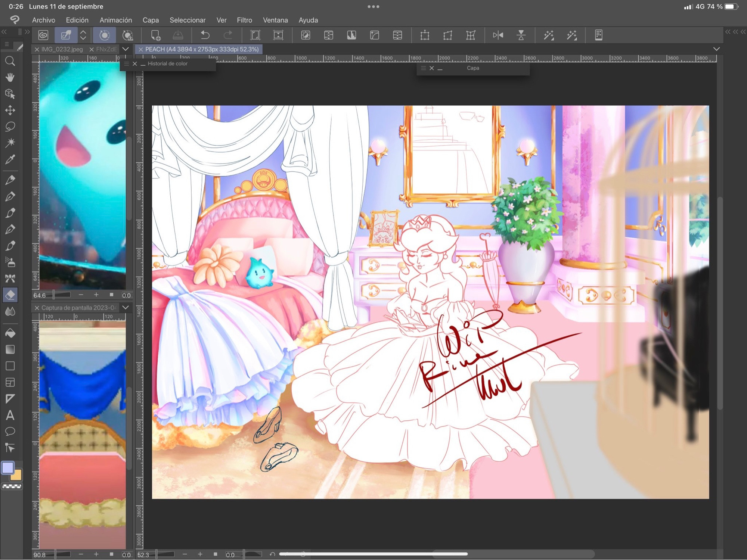This screenshot has width=747, height=560.
Task: Open Mesh Transformation
Action: click(x=471, y=35)
